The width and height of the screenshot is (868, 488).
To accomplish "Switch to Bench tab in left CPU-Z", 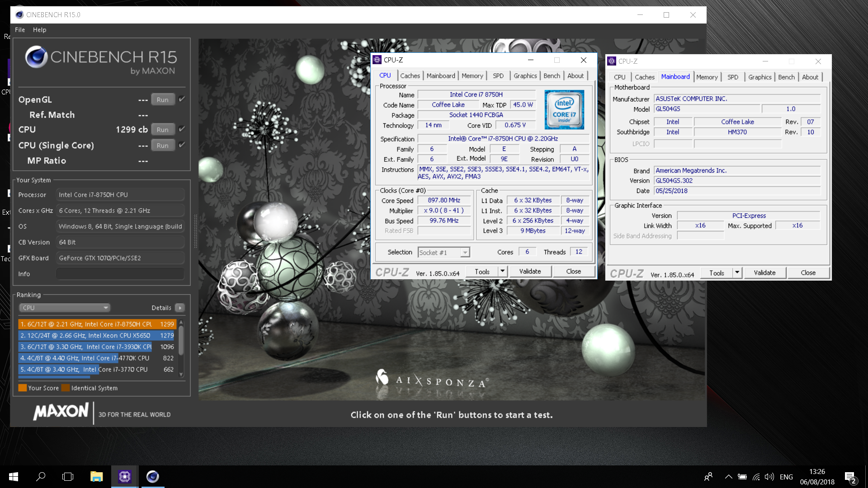I will pos(552,76).
